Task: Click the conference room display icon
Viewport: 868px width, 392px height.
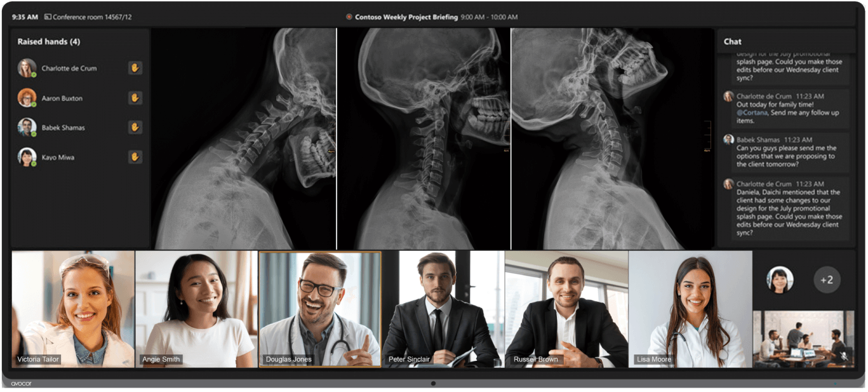Action: [x=48, y=17]
